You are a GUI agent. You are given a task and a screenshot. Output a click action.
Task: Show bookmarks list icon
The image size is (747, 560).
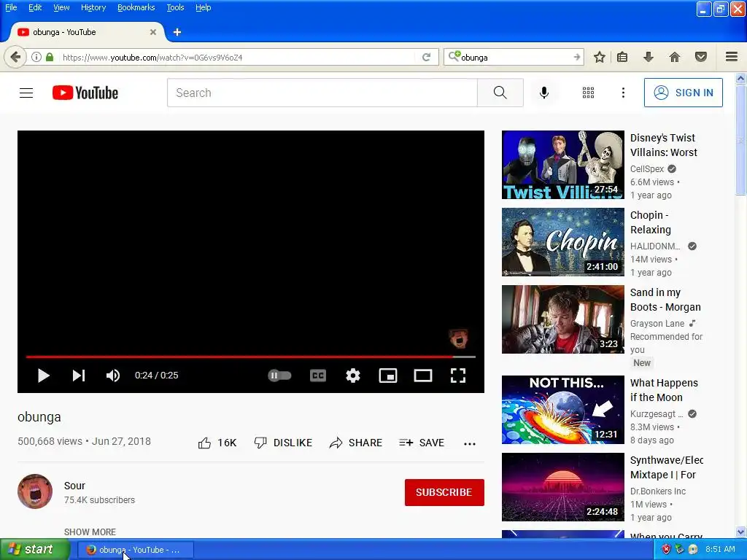click(x=622, y=58)
